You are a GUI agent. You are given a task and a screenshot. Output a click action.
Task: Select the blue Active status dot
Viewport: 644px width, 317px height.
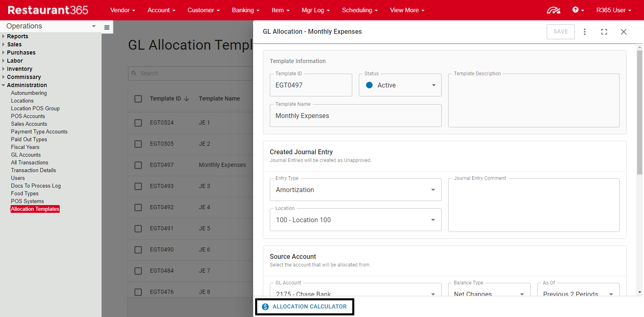pyautogui.click(x=369, y=85)
